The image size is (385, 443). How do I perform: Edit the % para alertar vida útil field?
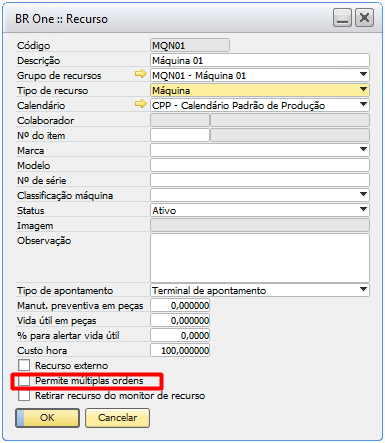(x=180, y=335)
